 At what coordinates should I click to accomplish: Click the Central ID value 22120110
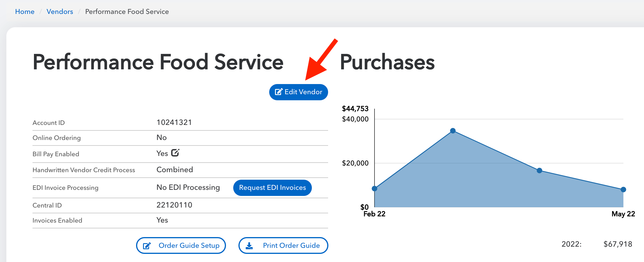(174, 205)
